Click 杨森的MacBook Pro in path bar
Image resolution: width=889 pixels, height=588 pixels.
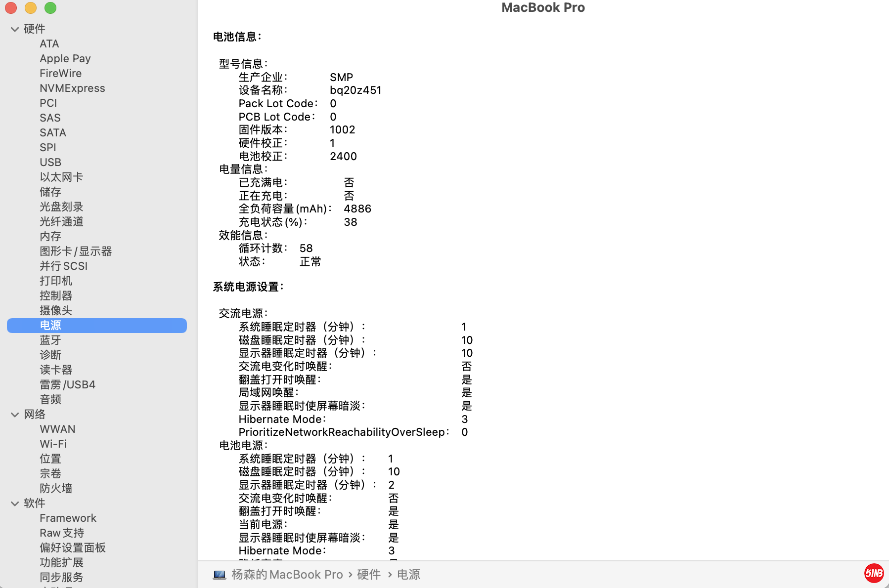pos(287,575)
